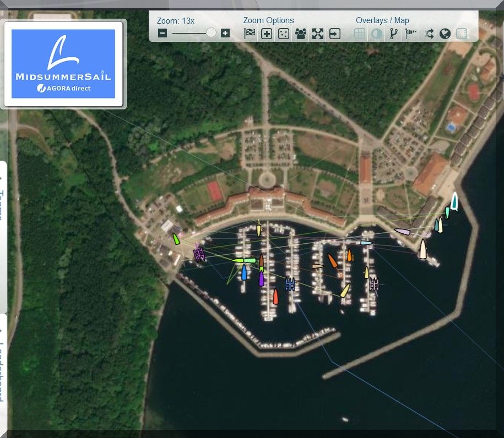
Task: Open the globe map type selector
Action: coord(445,34)
